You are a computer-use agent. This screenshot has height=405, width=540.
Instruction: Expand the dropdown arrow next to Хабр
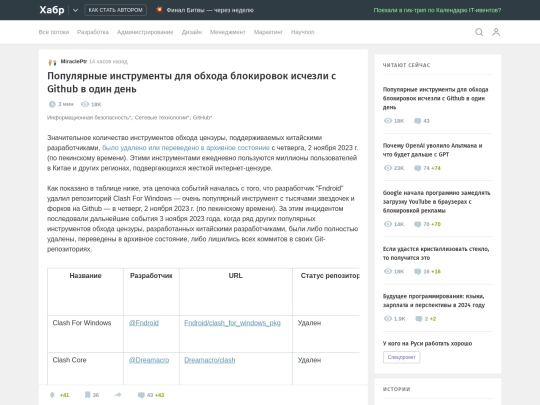tap(75, 10)
